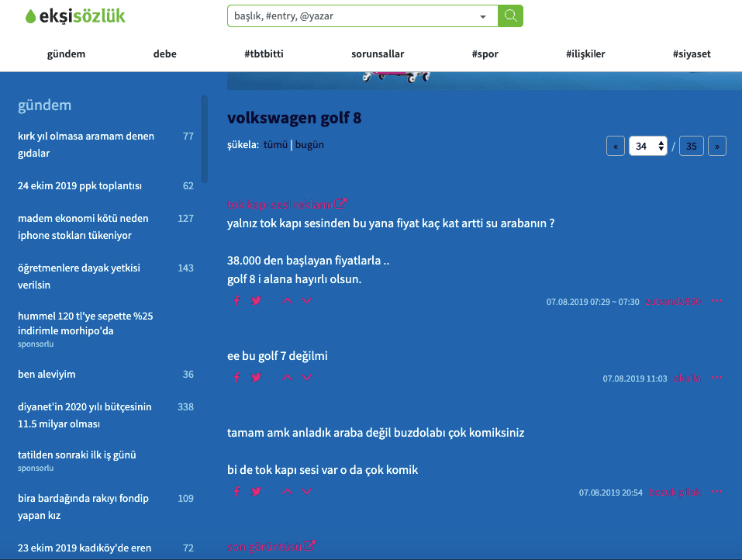This screenshot has height=560, width=742.
Task: Select the '#spor' channel tab
Action: [x=485, y=54]
